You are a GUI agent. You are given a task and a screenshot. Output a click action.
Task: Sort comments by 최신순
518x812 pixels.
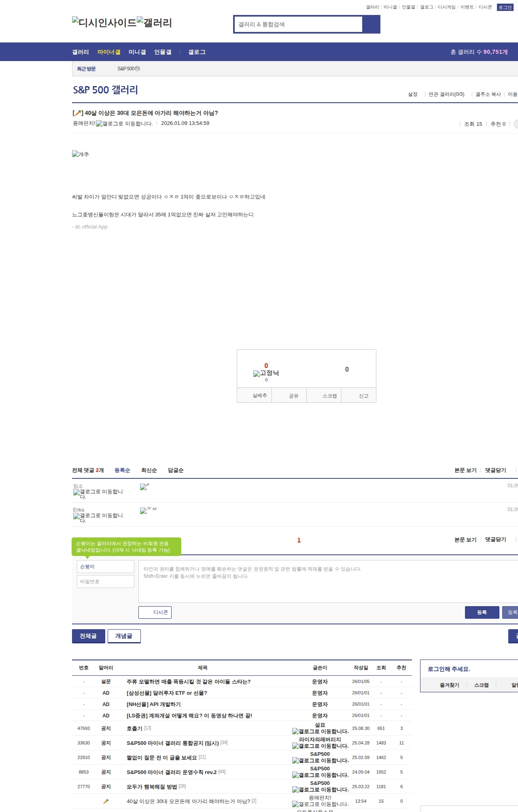pos(149,470)
